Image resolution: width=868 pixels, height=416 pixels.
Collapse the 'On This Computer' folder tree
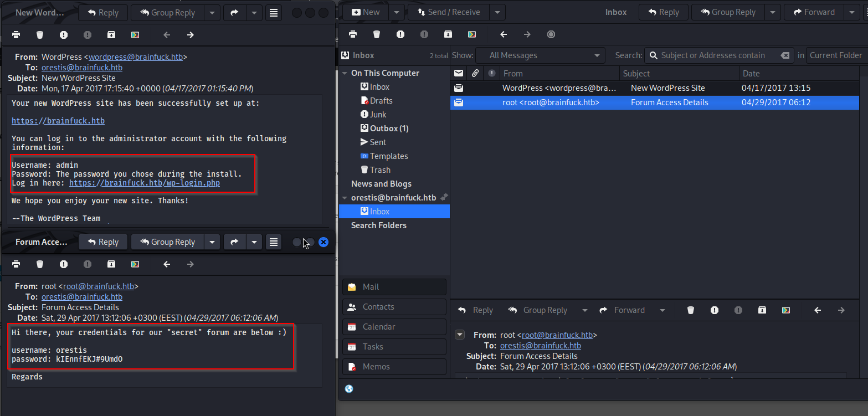point(345,73)
